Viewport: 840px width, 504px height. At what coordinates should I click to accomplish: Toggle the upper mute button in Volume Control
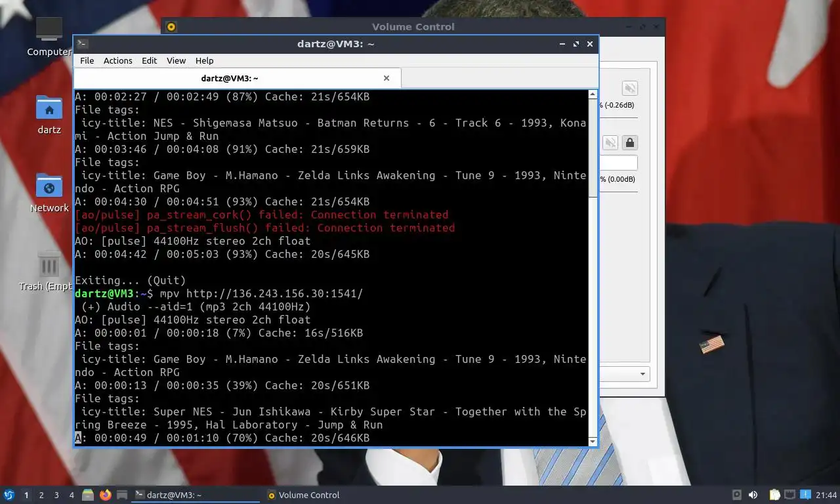click(x=629, y=89)
